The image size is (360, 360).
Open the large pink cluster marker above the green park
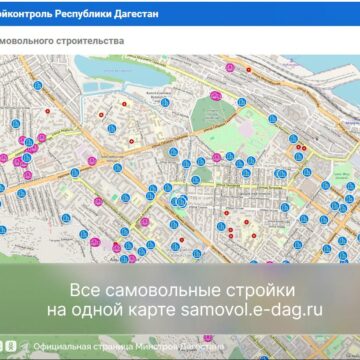pyautogui.click(x=216, y=96)
